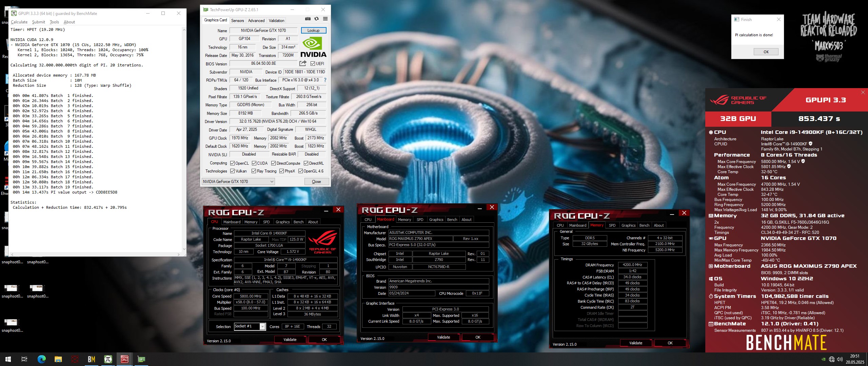The image size is (868, 366).
Task: Launch Microsoft Edge from the taskbar
Action: pyautogui.click(x=41, y=359)
